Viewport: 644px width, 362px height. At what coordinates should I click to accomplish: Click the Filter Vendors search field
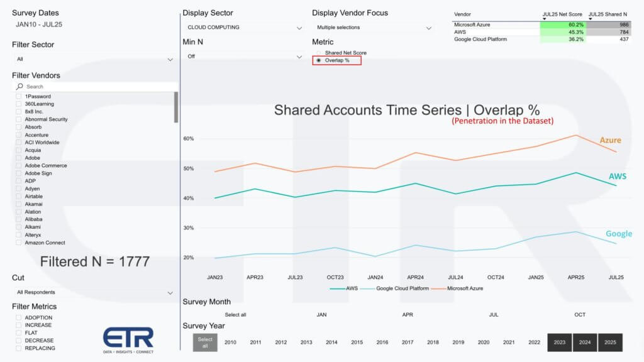[96, 87]
